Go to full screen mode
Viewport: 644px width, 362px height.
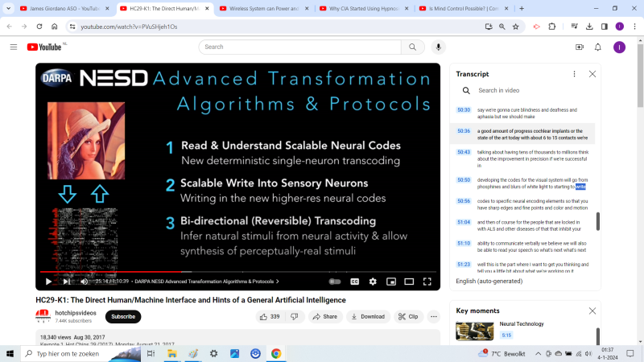[427, 282]
